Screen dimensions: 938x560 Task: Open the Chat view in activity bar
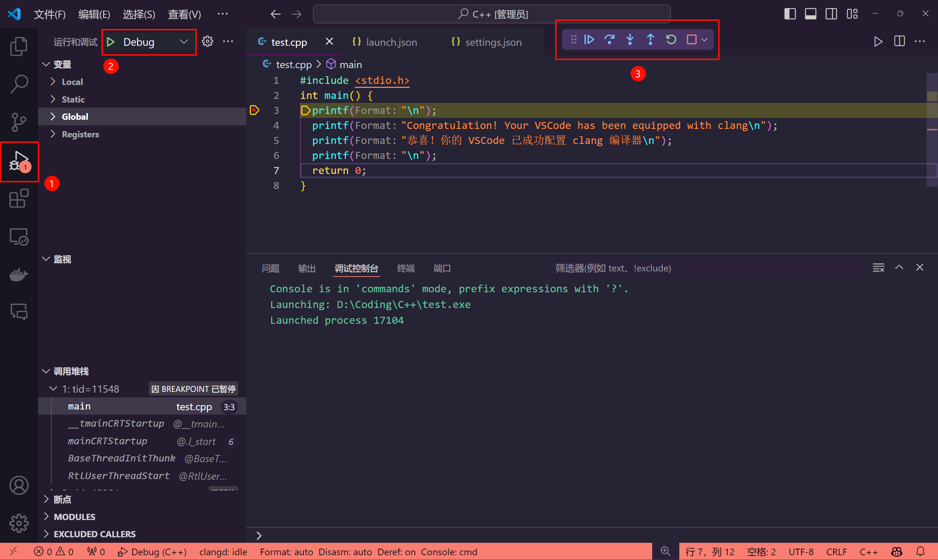pyautogui.click(x=19, y=312)
